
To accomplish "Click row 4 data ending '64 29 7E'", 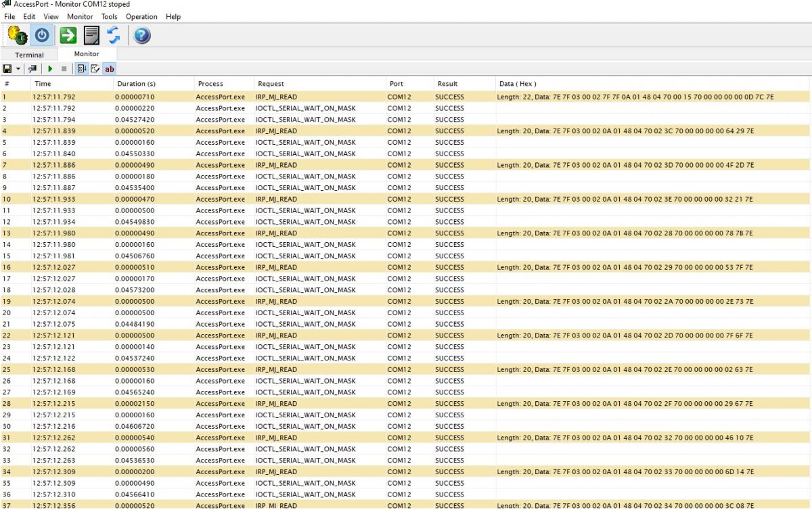I will [625, 131].
